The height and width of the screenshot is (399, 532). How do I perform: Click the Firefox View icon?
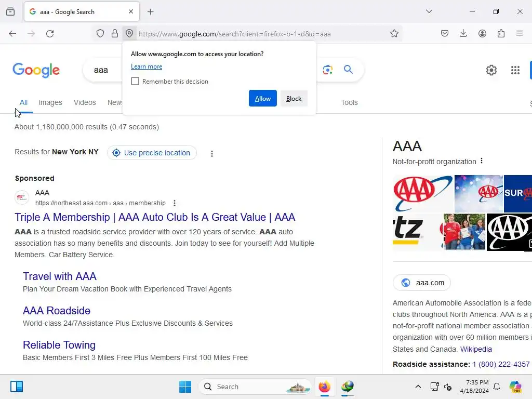(x=10, y=12)
